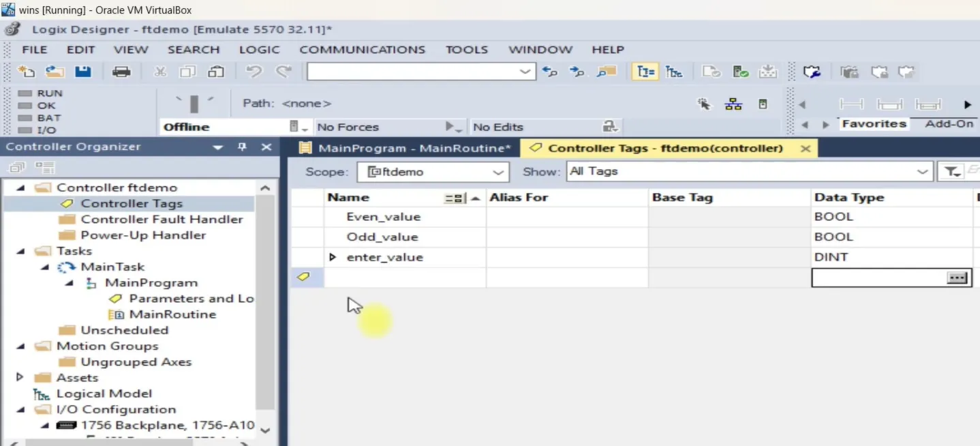980x446 pixels.
Task: Click the empty new tag Name field
Action: [405, 278]
